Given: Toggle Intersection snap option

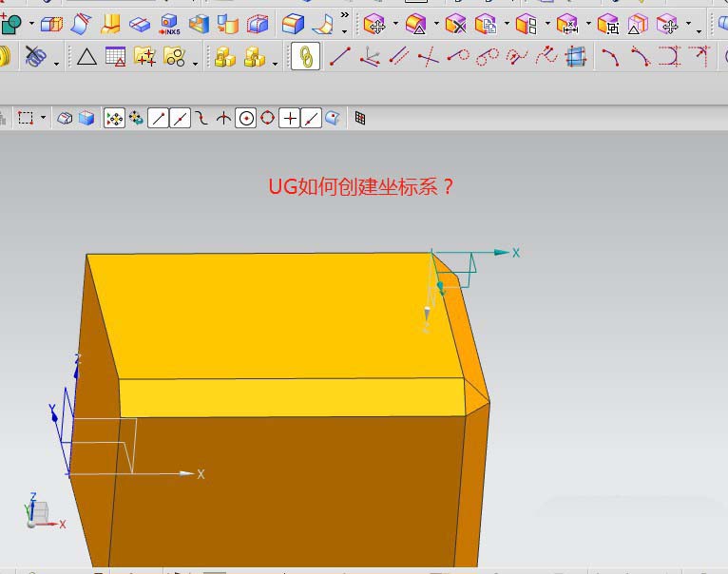Looking at the screenshot, I should click(223, 118).
